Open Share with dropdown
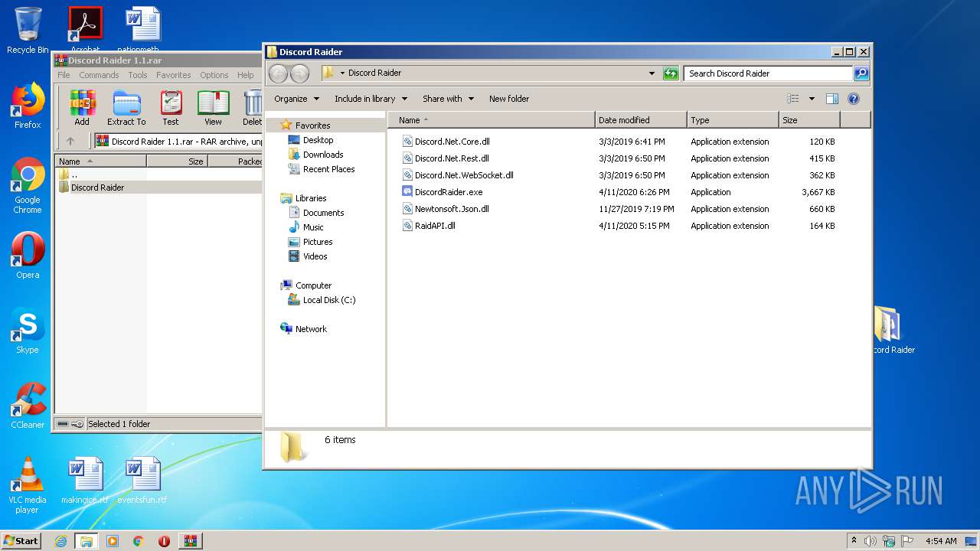980x551 pixels. 448,99
